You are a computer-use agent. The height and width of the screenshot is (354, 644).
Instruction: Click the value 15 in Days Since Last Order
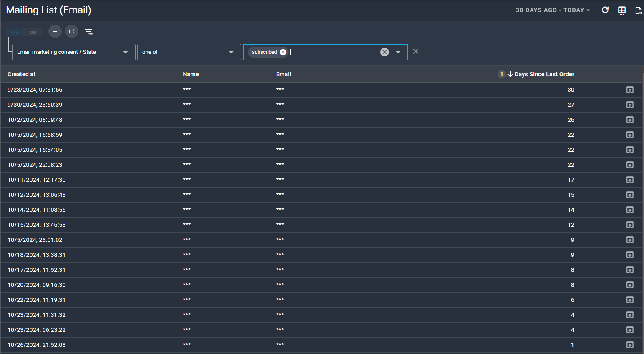[x=571, y=195]
